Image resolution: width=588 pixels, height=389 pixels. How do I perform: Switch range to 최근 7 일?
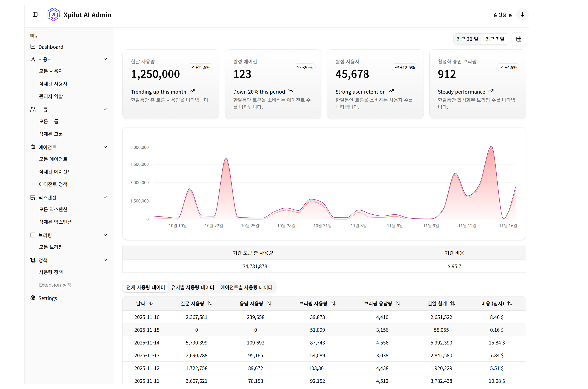[495, 39]
